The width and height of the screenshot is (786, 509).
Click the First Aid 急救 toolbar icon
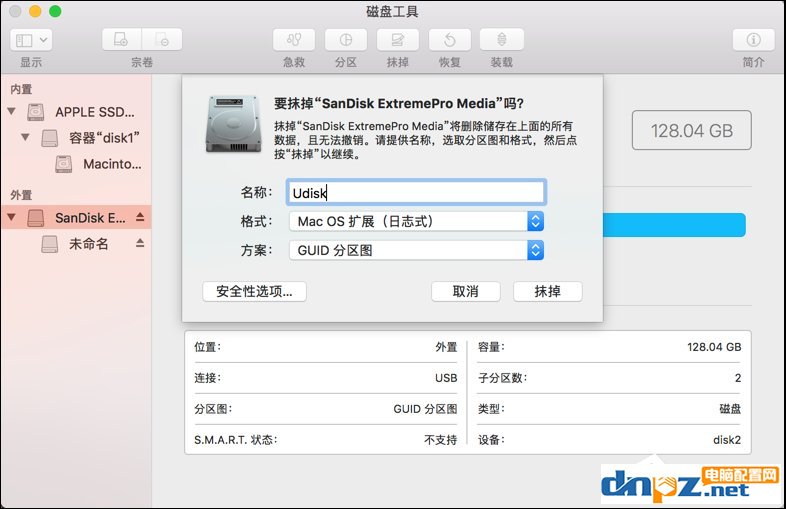click(294, 39)
